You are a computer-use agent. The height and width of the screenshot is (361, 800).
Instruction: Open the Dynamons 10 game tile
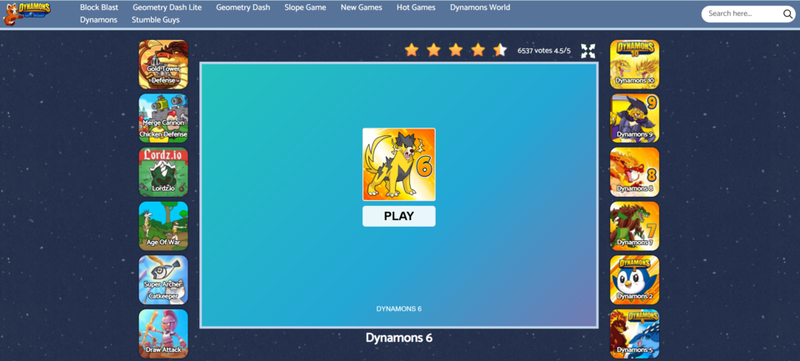635,64
